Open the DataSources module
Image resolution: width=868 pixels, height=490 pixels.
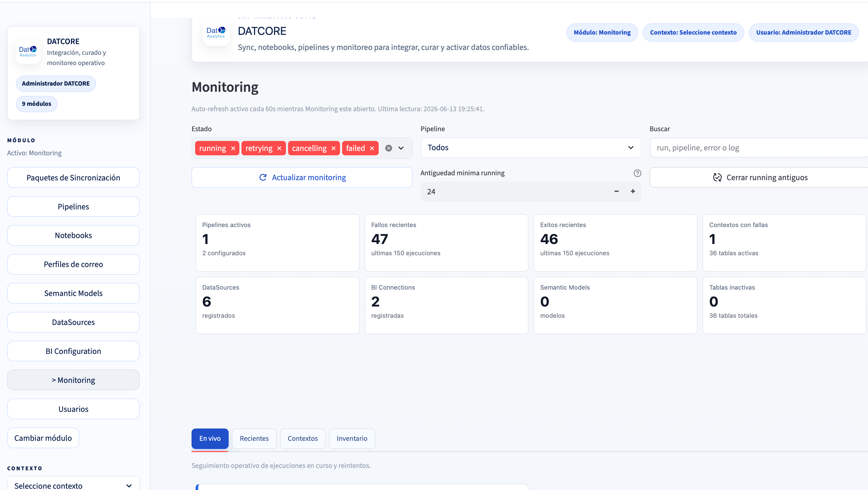click(73, 322)
